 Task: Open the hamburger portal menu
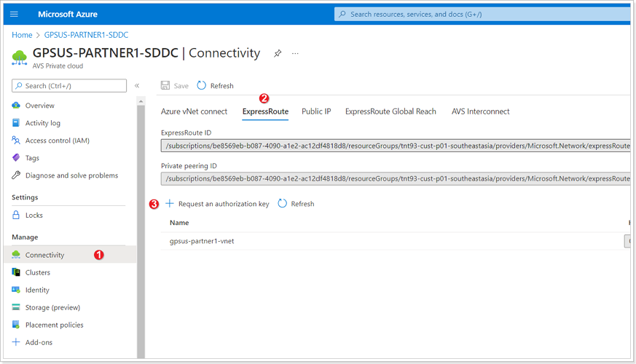[14, 14]
